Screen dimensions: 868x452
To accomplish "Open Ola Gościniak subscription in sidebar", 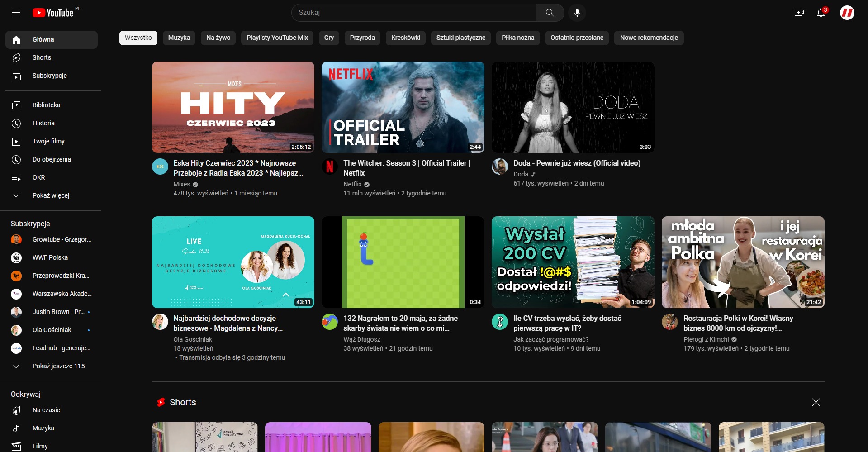I will 52,330.
